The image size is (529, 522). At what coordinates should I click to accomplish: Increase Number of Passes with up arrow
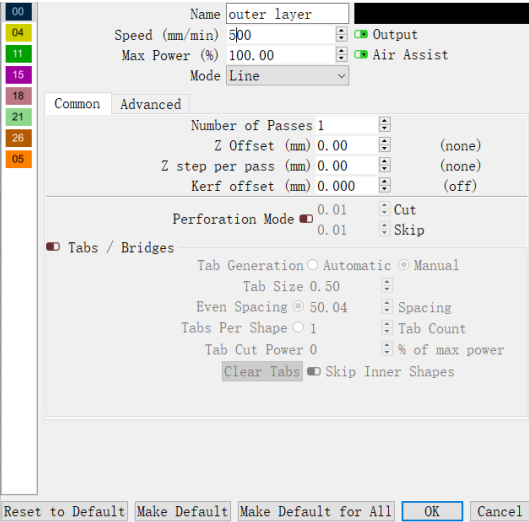pos(385,121)
